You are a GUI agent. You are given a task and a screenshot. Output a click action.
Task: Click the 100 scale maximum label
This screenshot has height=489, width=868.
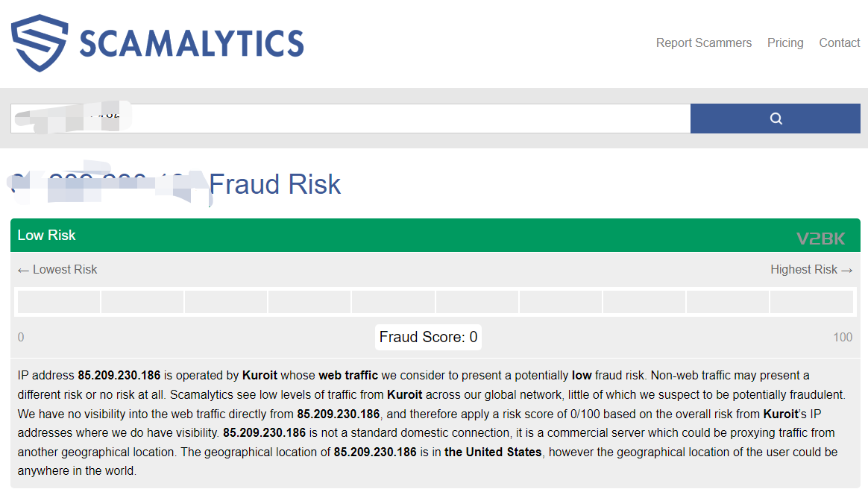tap(843, 338)
